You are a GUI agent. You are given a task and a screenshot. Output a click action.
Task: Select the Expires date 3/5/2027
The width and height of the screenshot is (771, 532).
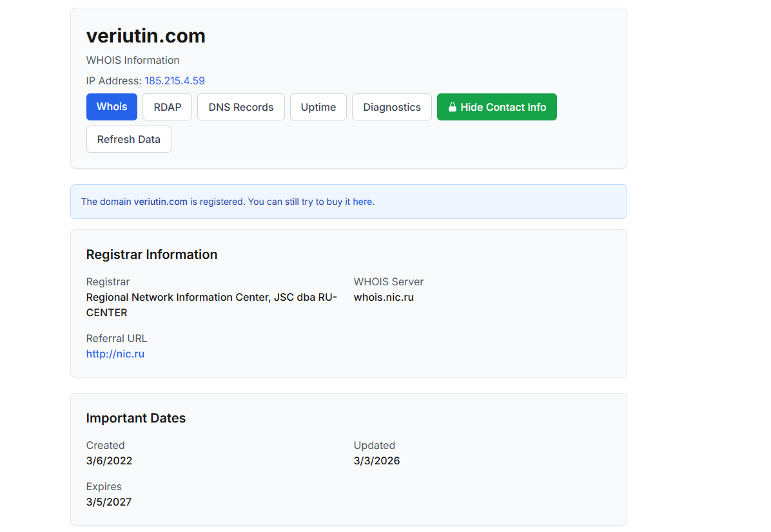tap(109, 502)
